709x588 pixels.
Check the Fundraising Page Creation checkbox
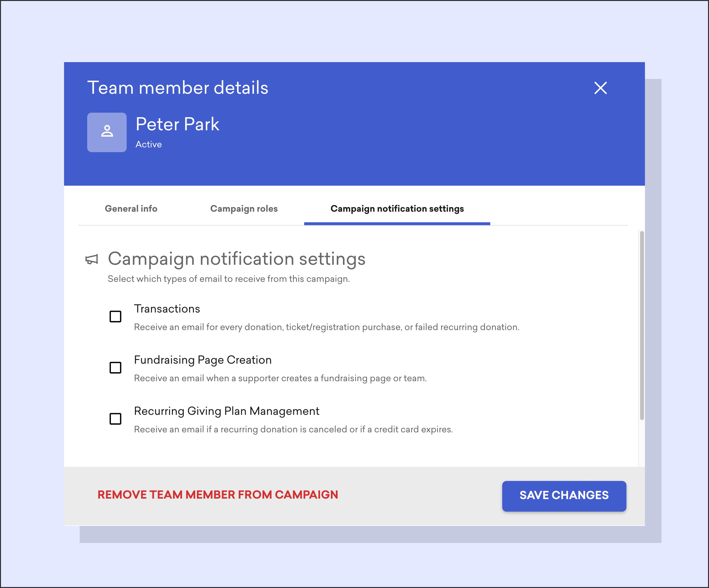click(115, 368)
